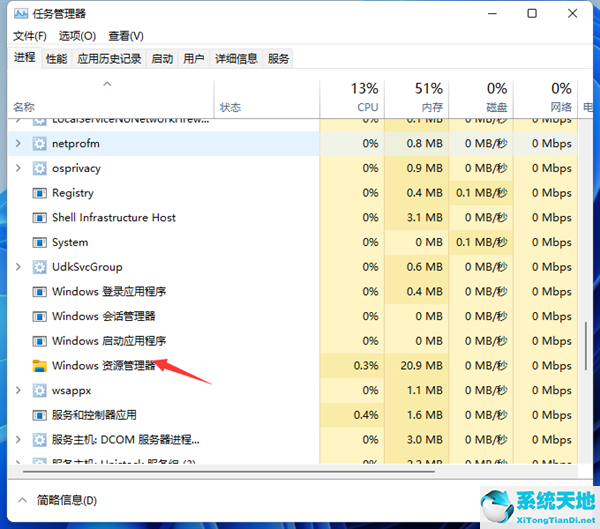Click the vertical scrollbar thumb

pyautogui.click(x=585, y=346)
